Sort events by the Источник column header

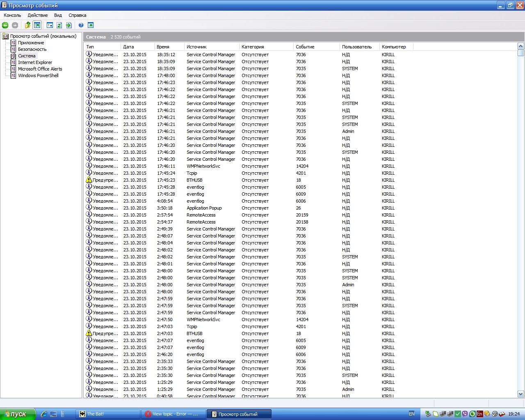pos(196,47)
